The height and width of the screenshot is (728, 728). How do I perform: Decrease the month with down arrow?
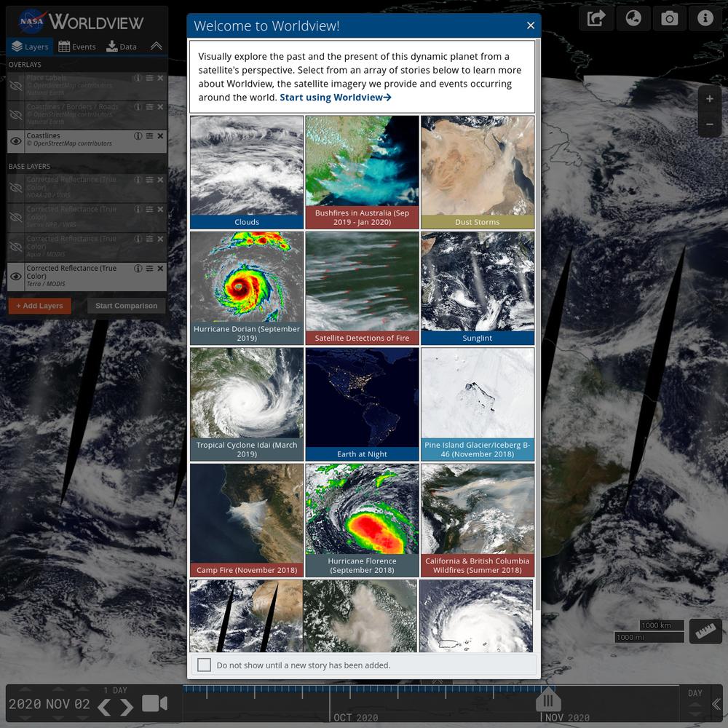click(58, 718)
